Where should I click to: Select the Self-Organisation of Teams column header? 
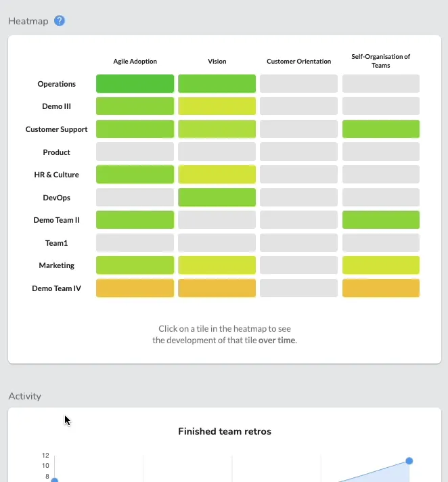pyautogui.click(x=380, y=61)
